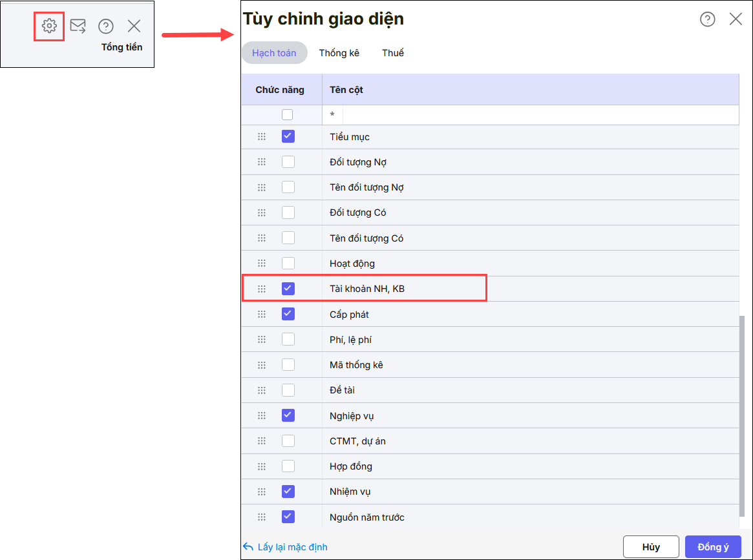
Task: Check the Hợp đồng checkbox
Action: (x=288, y=466)
